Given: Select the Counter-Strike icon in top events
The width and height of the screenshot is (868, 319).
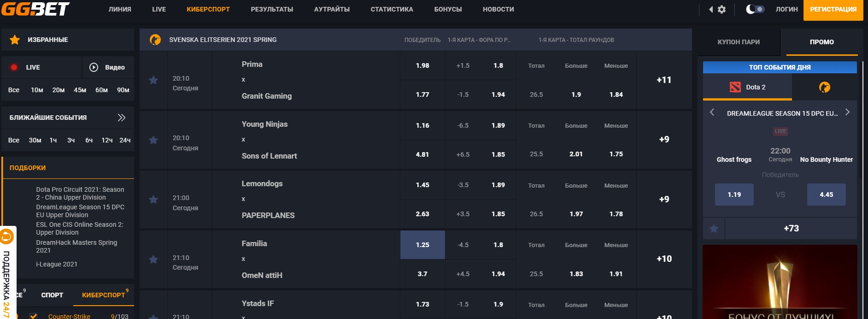Looking at the screenshot, I should 824,87.
